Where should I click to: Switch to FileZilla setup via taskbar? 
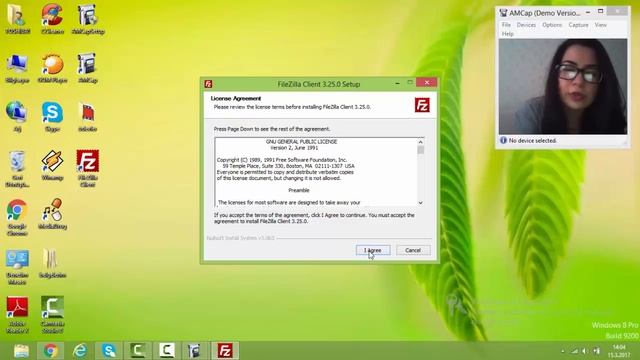(x=224, y=351)
